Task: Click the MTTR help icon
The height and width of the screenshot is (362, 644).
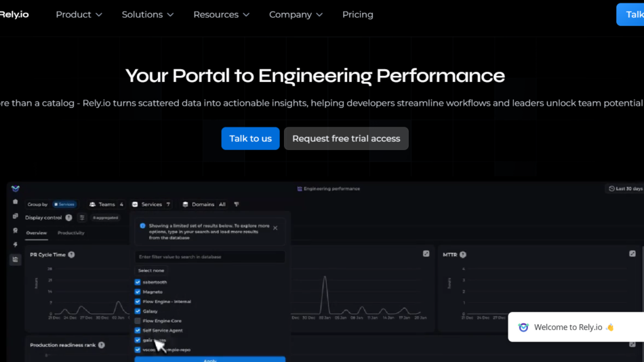Action: coord(463,255)
